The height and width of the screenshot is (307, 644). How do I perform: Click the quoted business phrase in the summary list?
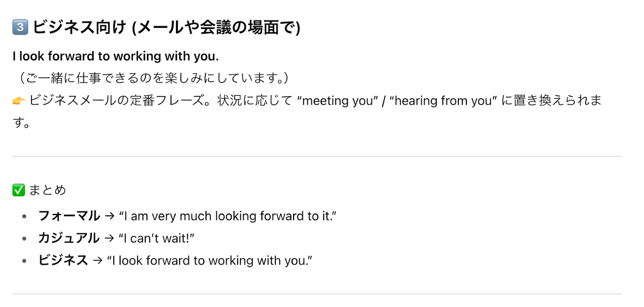(209, 261)
